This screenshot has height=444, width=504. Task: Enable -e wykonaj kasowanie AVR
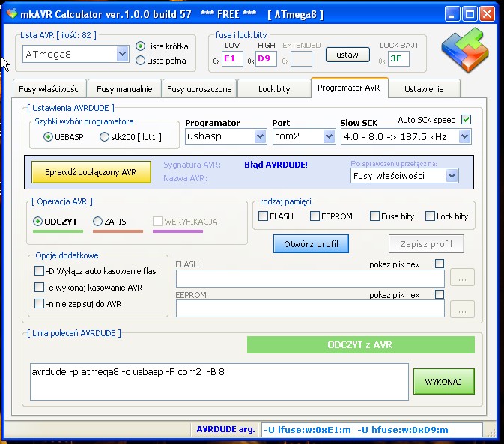click(x=39, y=287)
